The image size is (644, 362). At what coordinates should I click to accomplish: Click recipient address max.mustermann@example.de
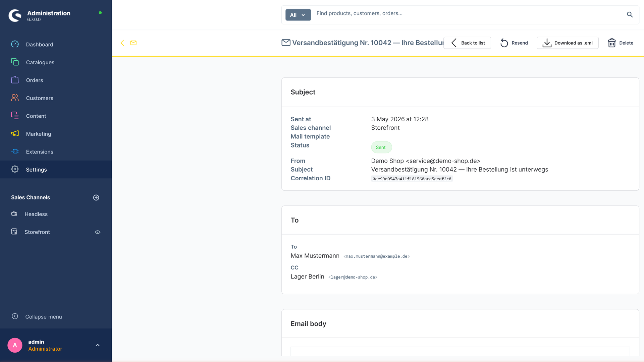click(x=377, y=256)
